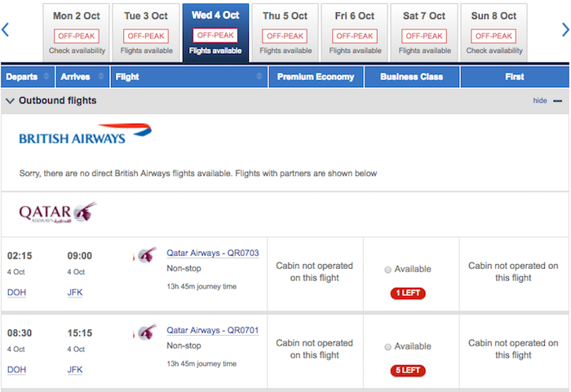
Task: Click the 08:30 departure time
Action: point(20,333)
